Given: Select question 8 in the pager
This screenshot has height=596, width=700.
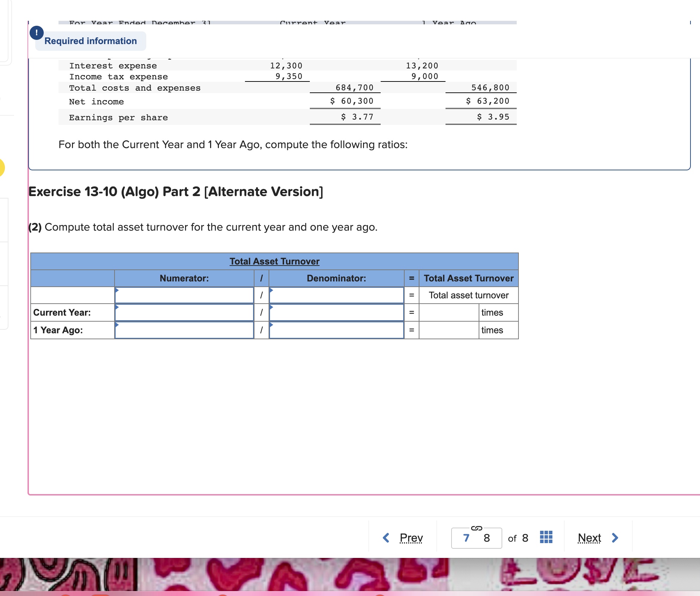Looking at the screenshot, I should 487,538.
